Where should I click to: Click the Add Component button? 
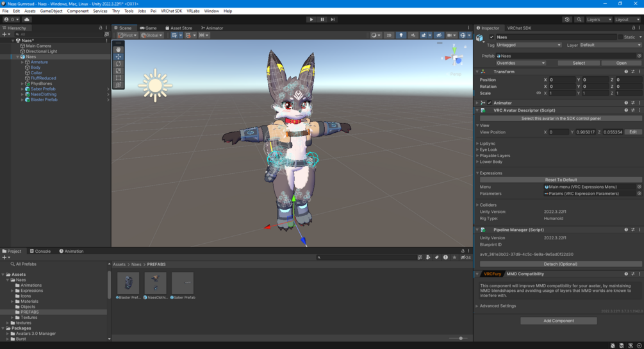point(559,321)
